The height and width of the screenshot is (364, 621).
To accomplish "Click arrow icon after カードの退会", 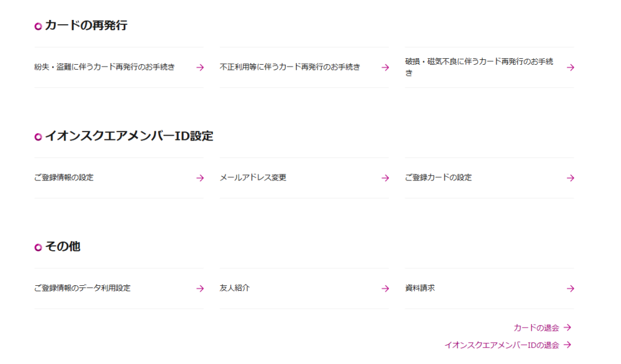I will click(568, 328).
